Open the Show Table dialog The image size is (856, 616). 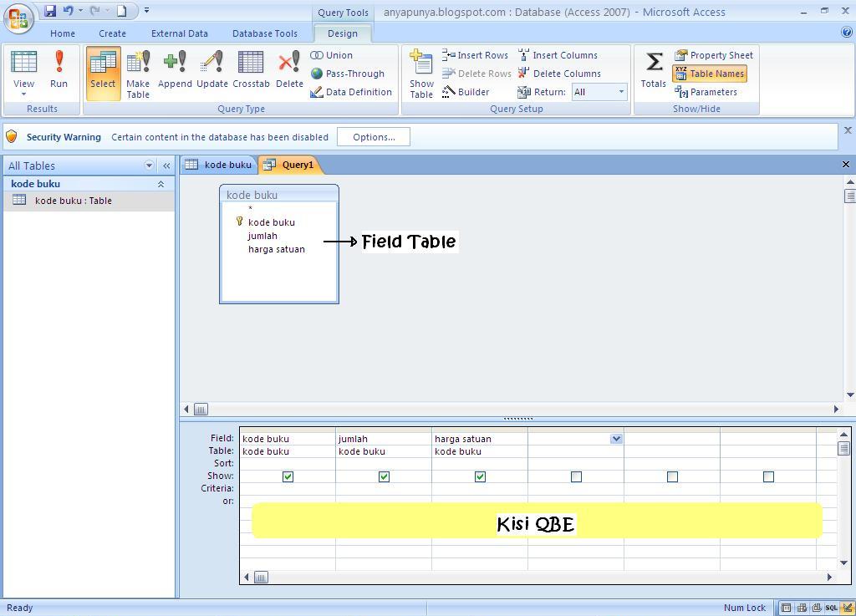(x=421, y=74)
